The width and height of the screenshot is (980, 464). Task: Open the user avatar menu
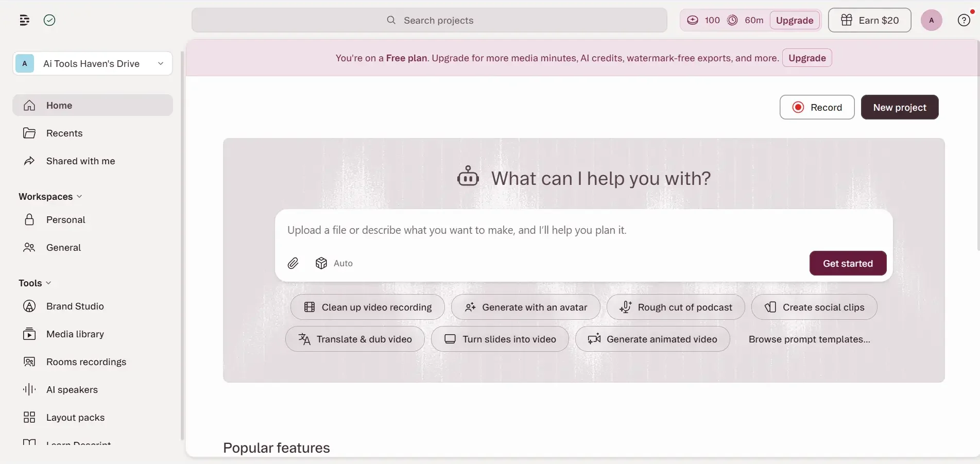tap(931, 20)
